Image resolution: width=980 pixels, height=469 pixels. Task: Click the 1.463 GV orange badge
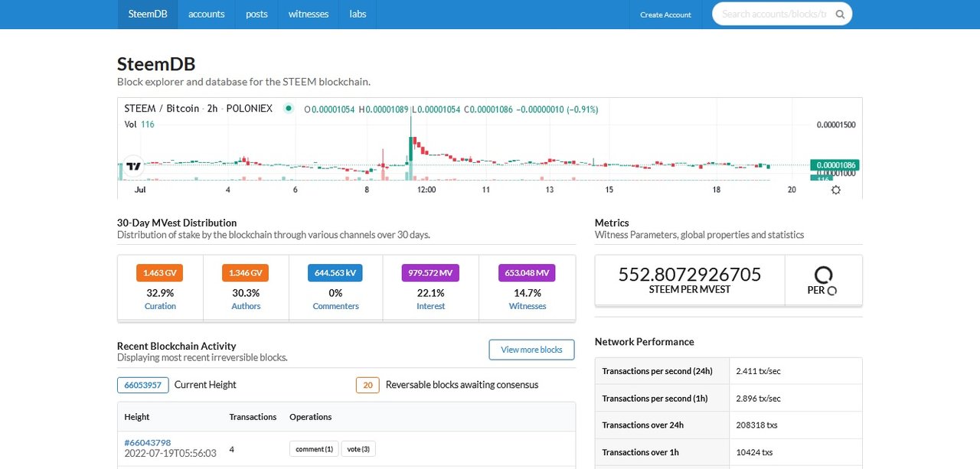[x=160, y=273]
